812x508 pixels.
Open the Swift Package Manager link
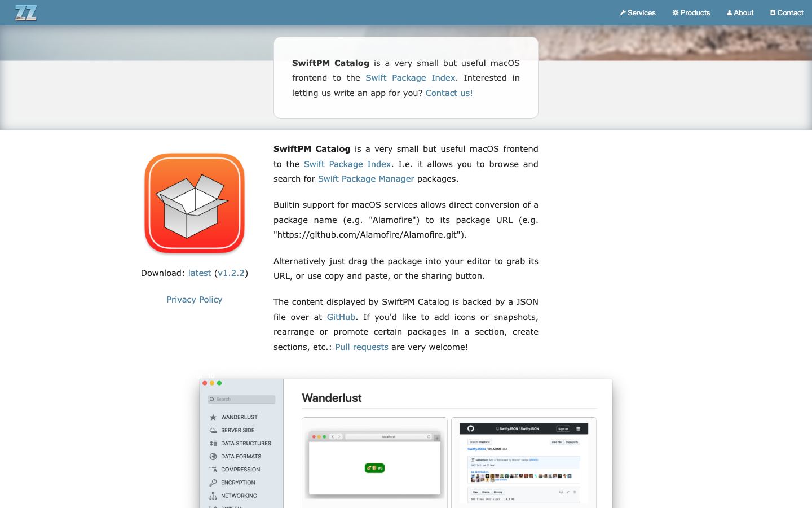(x=366, y=179)
